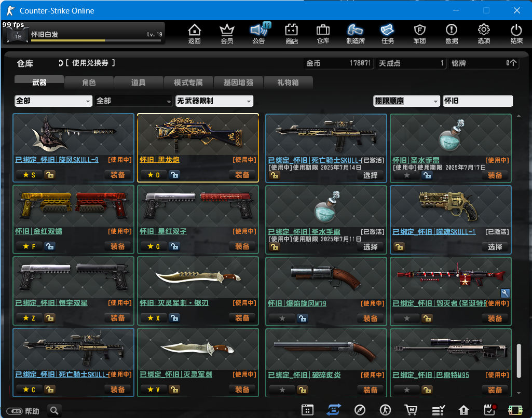The height and width of the screenshot is (418, 532).
Task: Open the 任务 missions icon
Action: [x=388, y=34]
